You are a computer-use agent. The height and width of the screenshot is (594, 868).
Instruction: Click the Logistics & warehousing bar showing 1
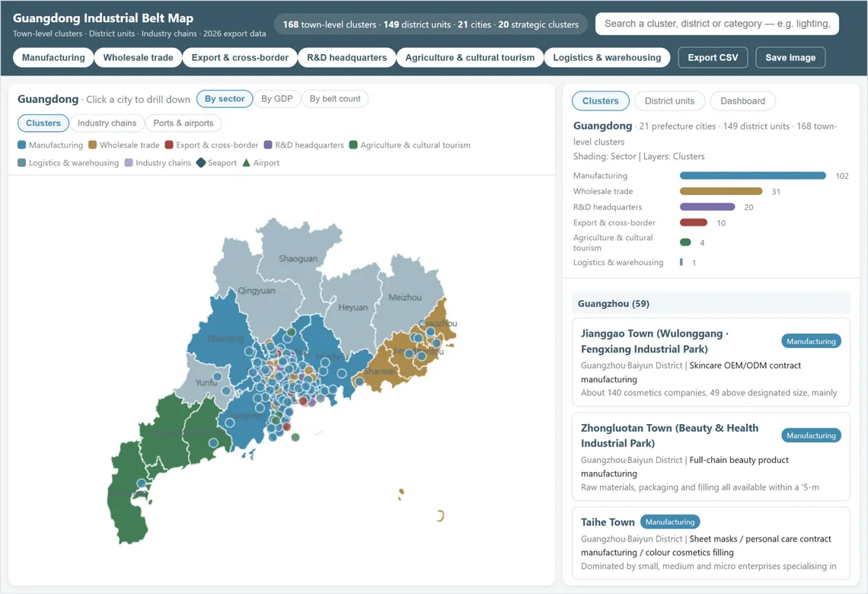click(x=681, y=262)
